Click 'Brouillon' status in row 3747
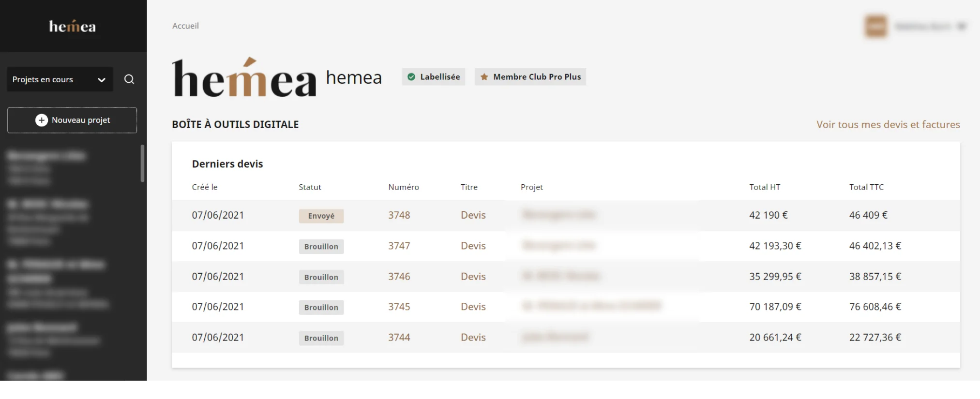This screenshot has height=399, width=980. (321, 247)
